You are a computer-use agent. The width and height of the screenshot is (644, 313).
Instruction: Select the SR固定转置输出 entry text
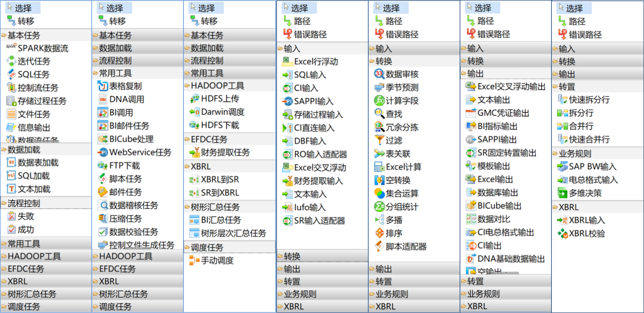[507, 153]
